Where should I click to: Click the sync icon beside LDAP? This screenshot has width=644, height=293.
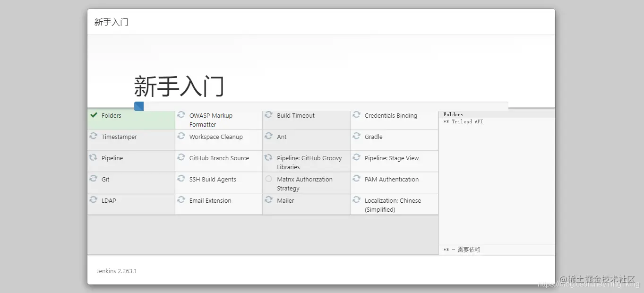tap(94, 200)
